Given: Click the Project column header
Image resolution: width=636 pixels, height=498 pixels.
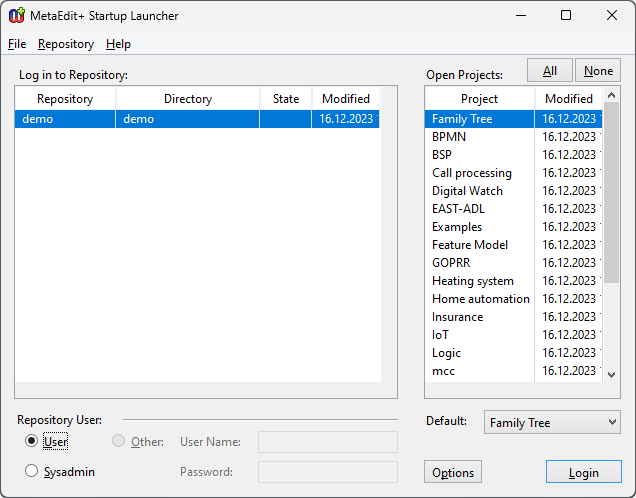Looking at the screenshot, I should [x=479, y=99].
